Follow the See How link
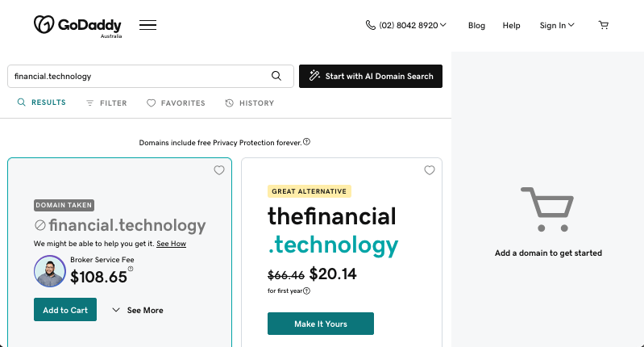Viewport: 644px width, 347px height. coord(171,244)
